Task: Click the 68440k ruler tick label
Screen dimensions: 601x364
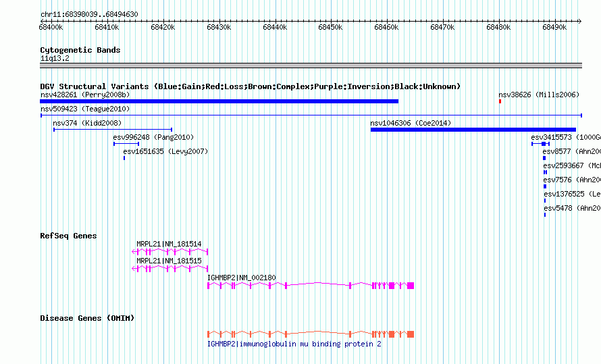Action: [275, 27]
